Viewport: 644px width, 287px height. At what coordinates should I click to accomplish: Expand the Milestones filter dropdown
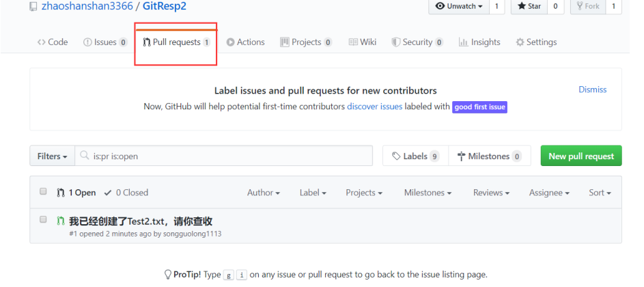(428, 193)
